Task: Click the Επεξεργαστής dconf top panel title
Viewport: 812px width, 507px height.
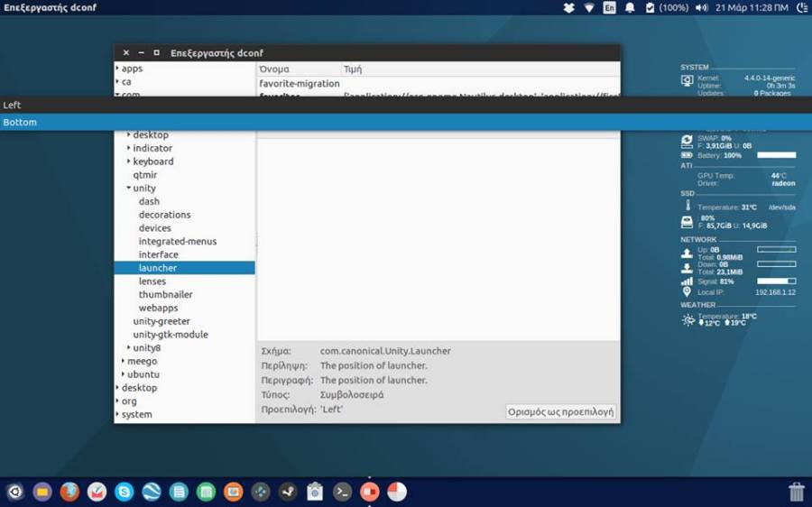Action: (x=51, y=8)
